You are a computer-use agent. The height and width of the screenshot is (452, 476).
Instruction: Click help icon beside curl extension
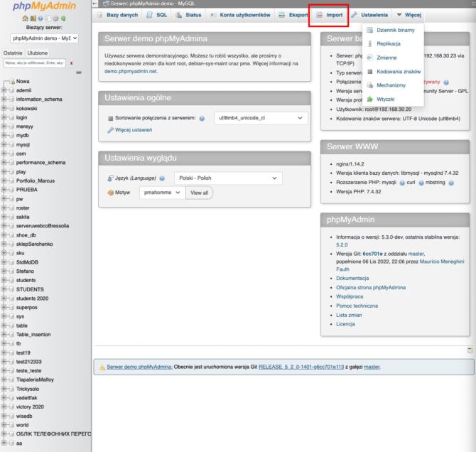click(x=421, y=183)
